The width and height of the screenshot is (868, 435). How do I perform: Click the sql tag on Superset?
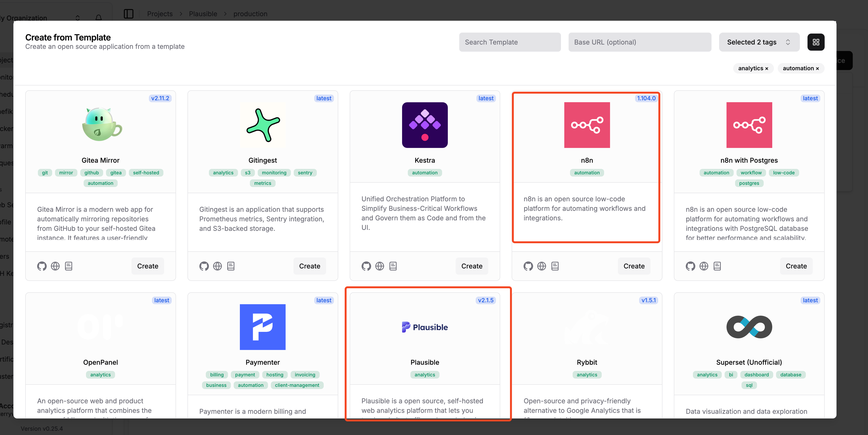pos(749,385)
